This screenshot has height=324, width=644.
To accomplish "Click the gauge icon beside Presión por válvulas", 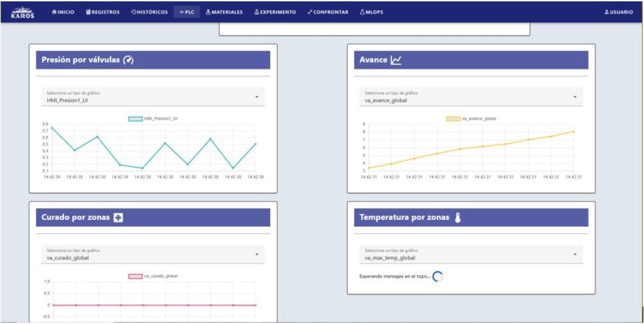I will (x=128, y=60).
